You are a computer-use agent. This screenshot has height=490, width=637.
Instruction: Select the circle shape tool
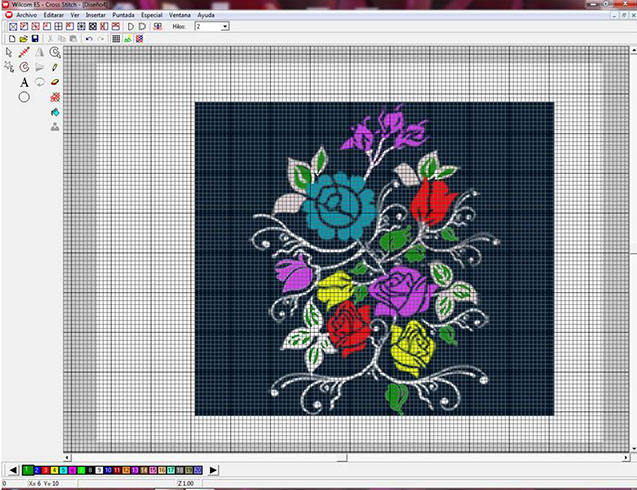coord(24,97)
